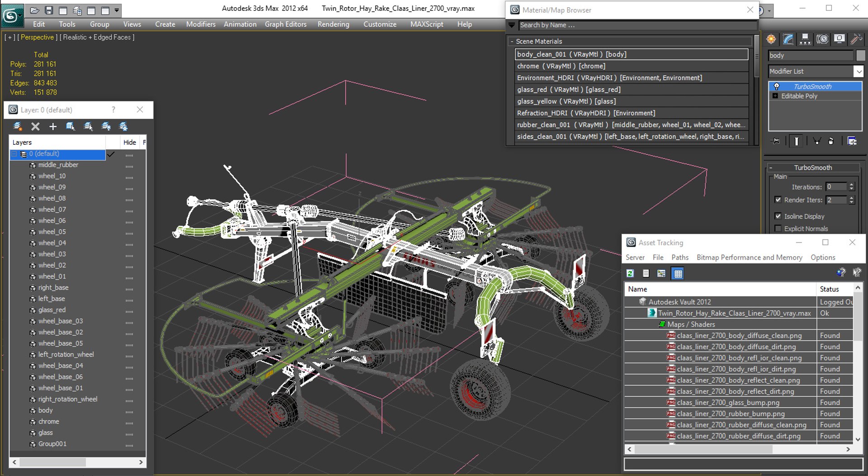
Task: Click Hide/Unhide All Layers icon
Action: pyautogui.click(x=106, y=127)
